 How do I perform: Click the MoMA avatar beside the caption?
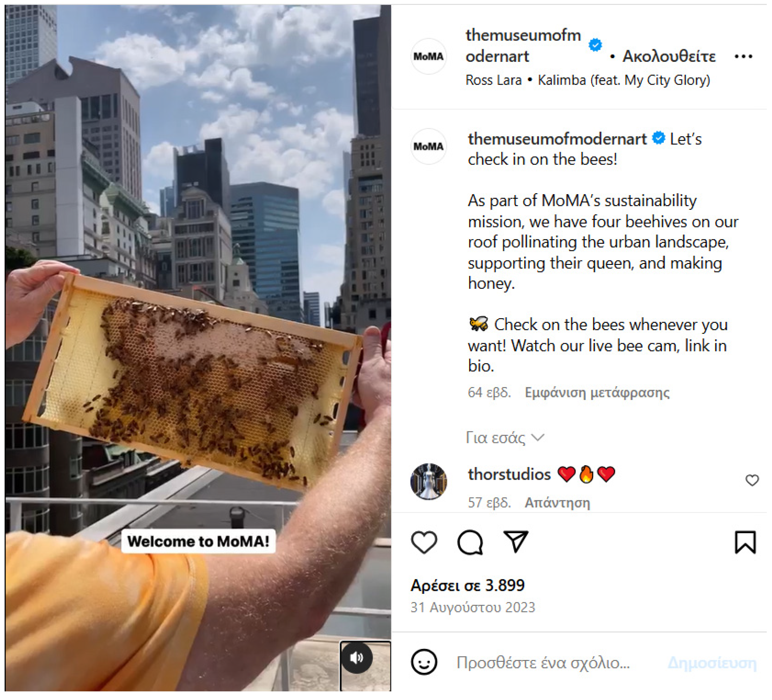point(429,146)
